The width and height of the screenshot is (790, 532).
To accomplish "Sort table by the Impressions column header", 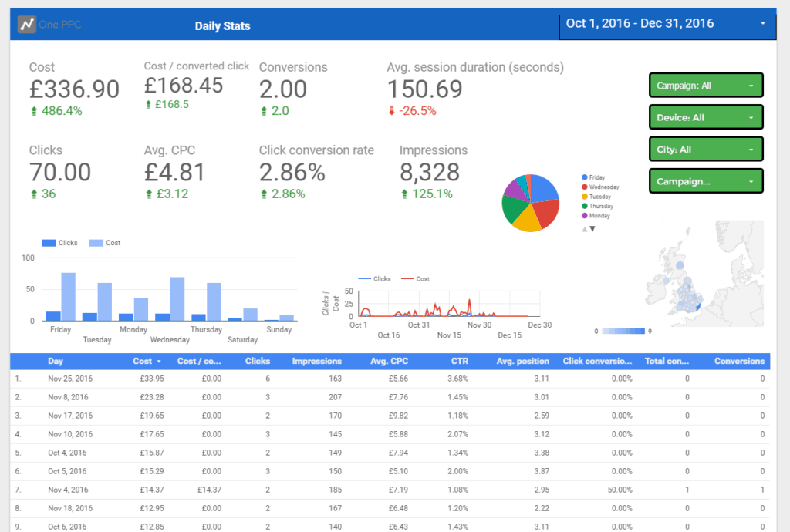I will point(316,361).
